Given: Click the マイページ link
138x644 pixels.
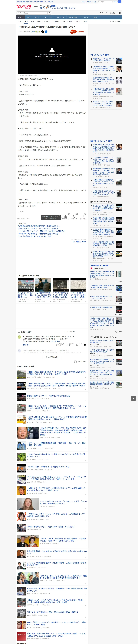Looking at the screenshot, I should tap(103, 13).
